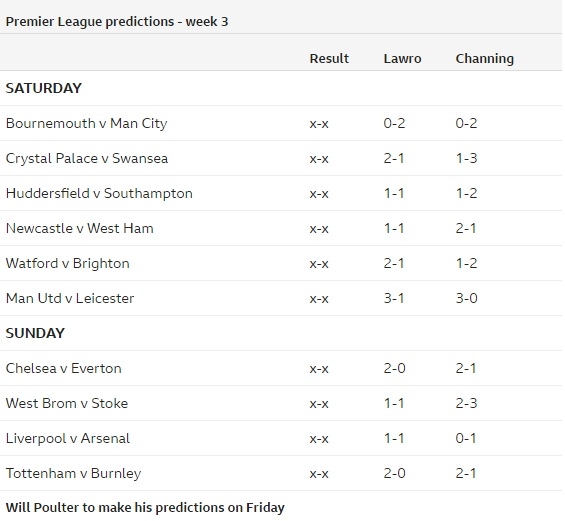Screen dimensions: 565x521
Task: Click the SATURDAY section heading
Action: [x=44, y=88]
